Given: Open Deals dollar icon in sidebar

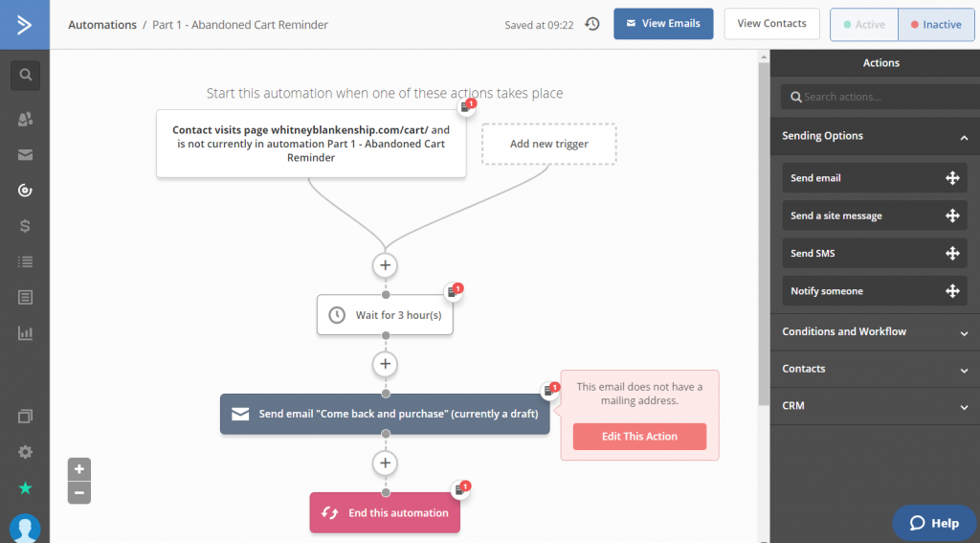Looking at the screenshot, I should point(25,226).
